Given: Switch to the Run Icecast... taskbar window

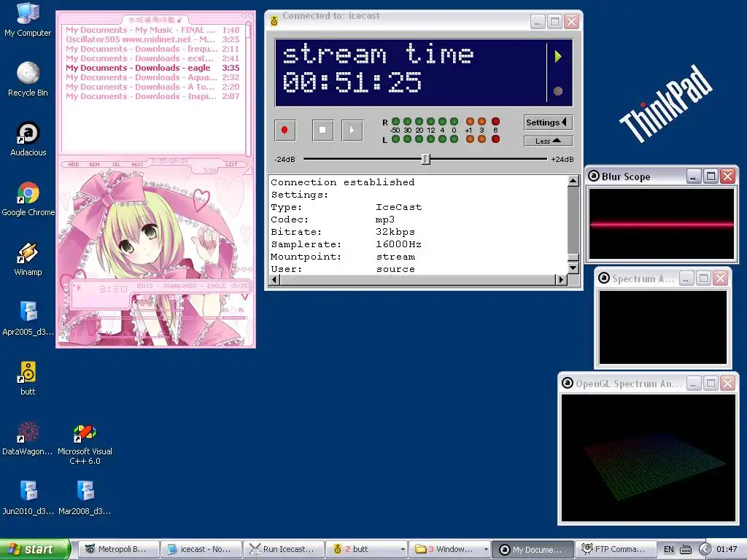Looking at the screenshot, I should (284, 549).
